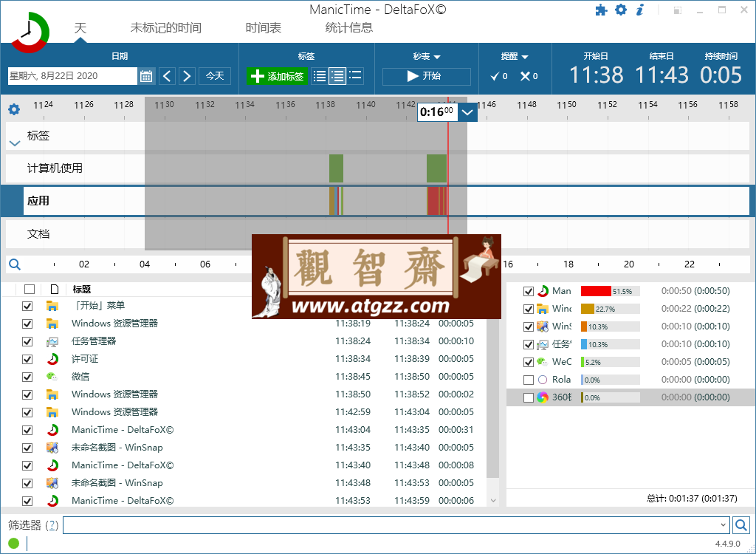Open the 0:16 selection dropdown arrow
Viewport: 756px width, 554px height.
467,112
